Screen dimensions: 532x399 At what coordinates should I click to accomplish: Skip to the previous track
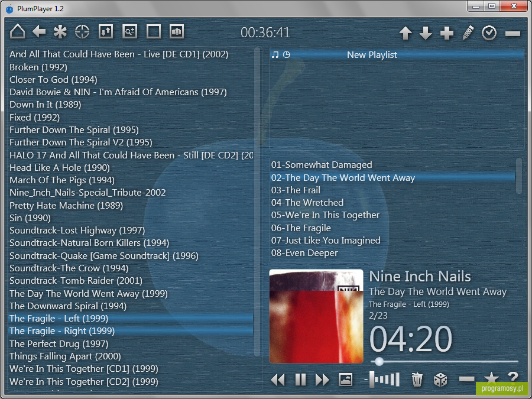coord(278,379)
